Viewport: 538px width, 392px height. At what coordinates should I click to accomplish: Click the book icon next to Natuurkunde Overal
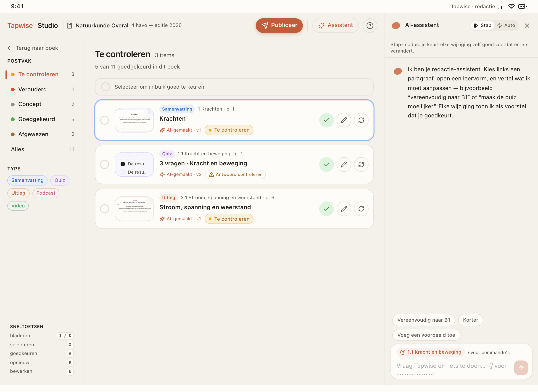[69, 25]
